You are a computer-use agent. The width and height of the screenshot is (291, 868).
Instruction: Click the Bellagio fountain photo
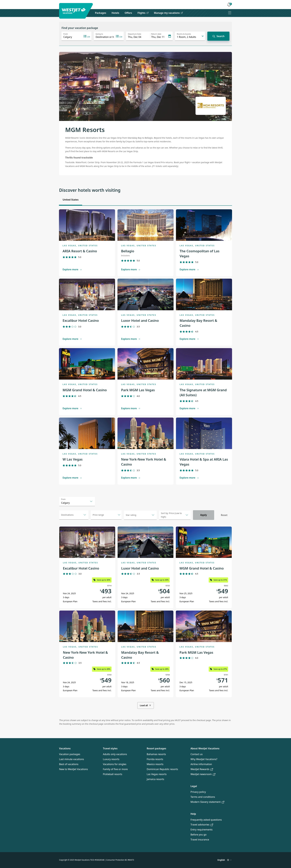click(x=145, y=225)
